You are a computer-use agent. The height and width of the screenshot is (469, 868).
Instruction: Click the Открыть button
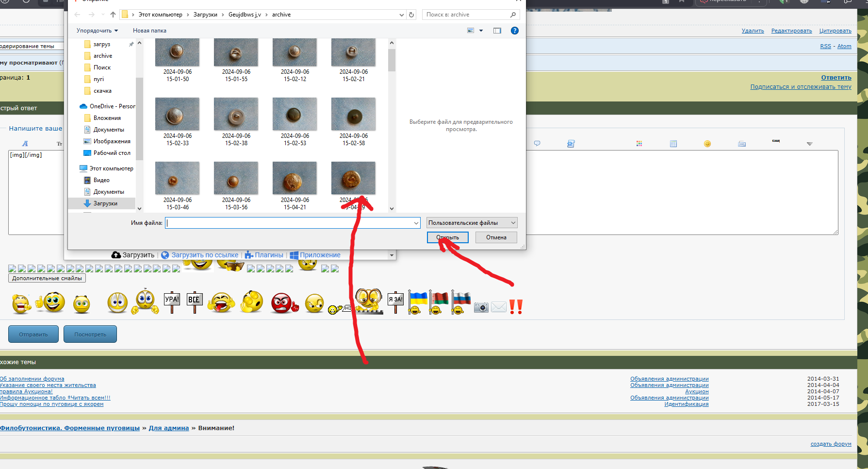pyautogui.click(x=447, y=237)
